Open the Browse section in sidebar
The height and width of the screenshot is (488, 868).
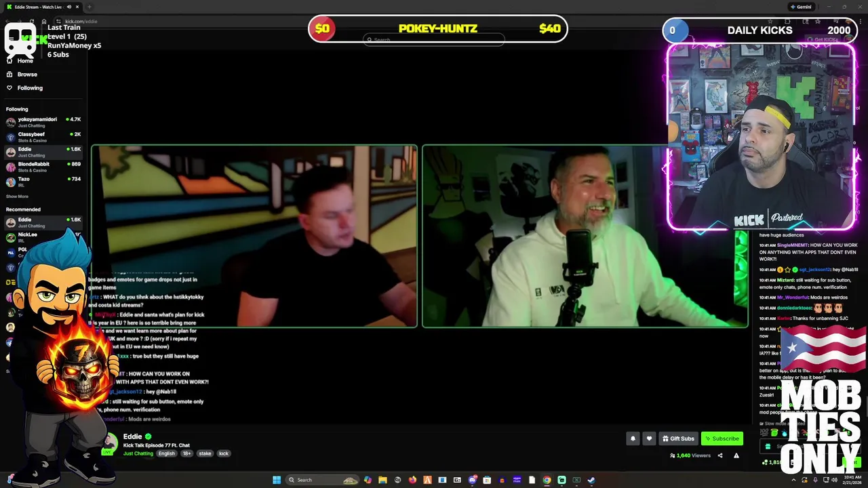click(x=27, y=74)
